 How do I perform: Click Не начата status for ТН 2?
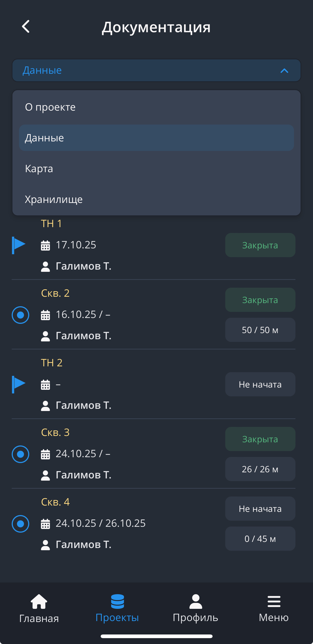[x=260, y=384]
